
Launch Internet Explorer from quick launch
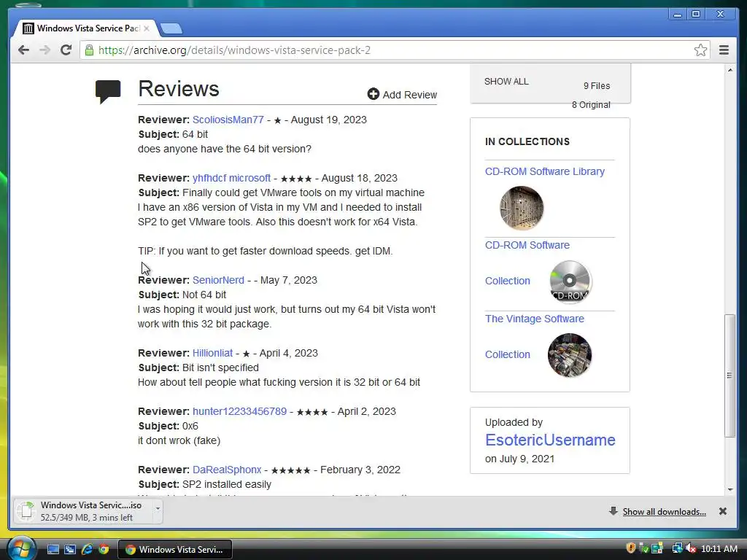87,550
